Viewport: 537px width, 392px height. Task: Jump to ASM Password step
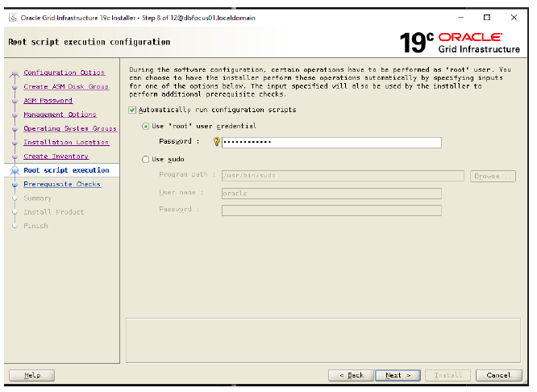pos(48,101)
